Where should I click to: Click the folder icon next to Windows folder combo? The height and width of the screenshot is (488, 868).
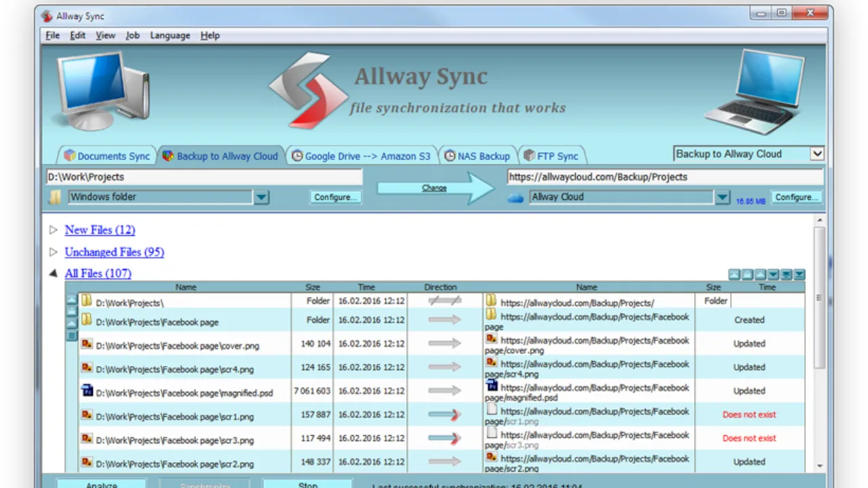click(56, 197)
